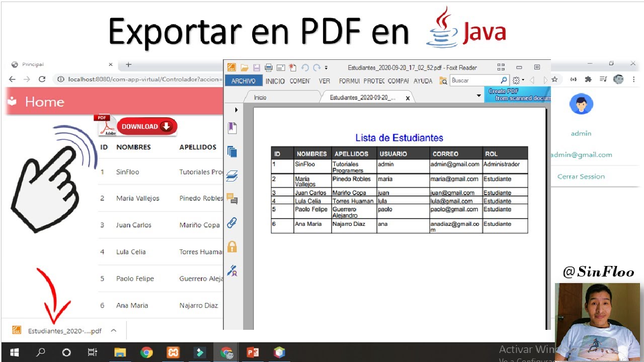Viewport: 644px width, 362px height.
Task: Click the Cerrar Session link
Action: (581, 176)
